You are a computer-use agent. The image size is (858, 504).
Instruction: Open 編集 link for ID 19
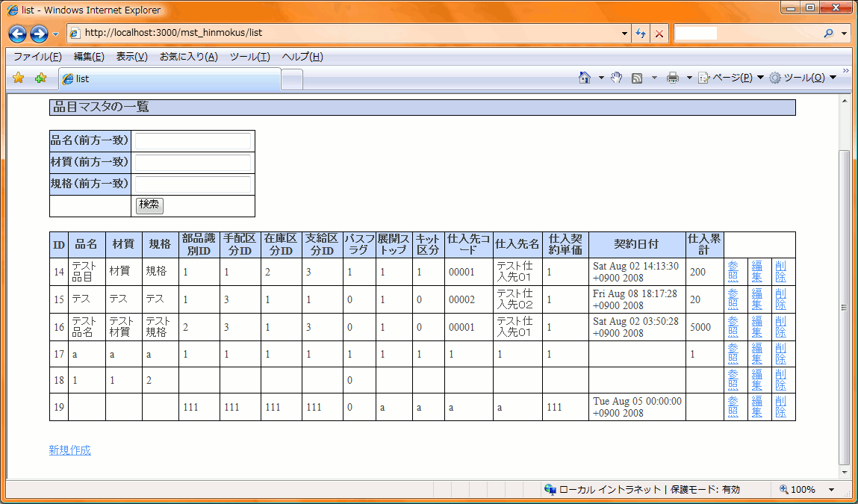(x=756, y=407)
